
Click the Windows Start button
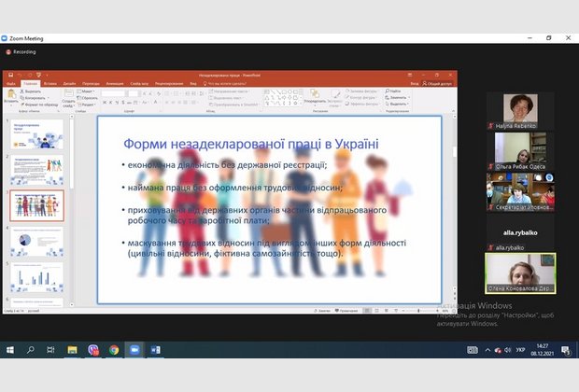(x=10, y=350)
